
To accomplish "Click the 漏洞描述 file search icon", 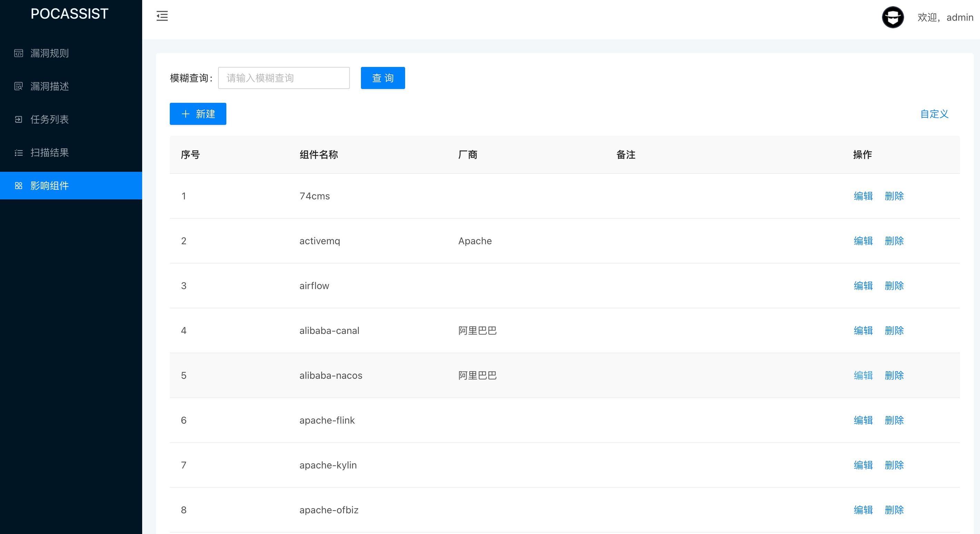I will click(x=19, y=86).
